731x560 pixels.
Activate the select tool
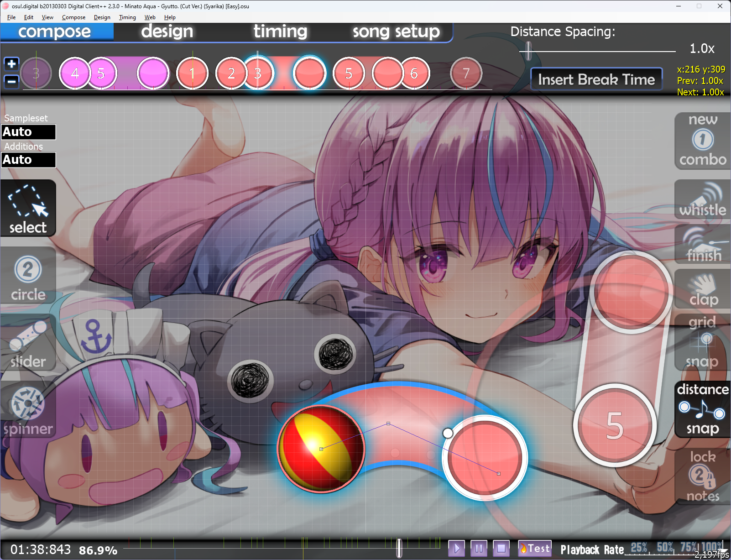tap(28, 209)
